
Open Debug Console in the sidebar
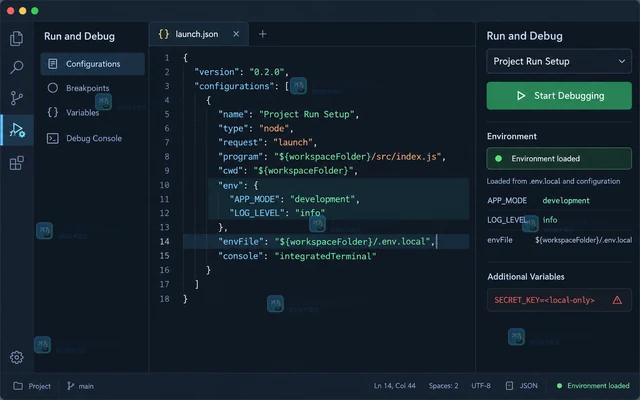[94, 138]
